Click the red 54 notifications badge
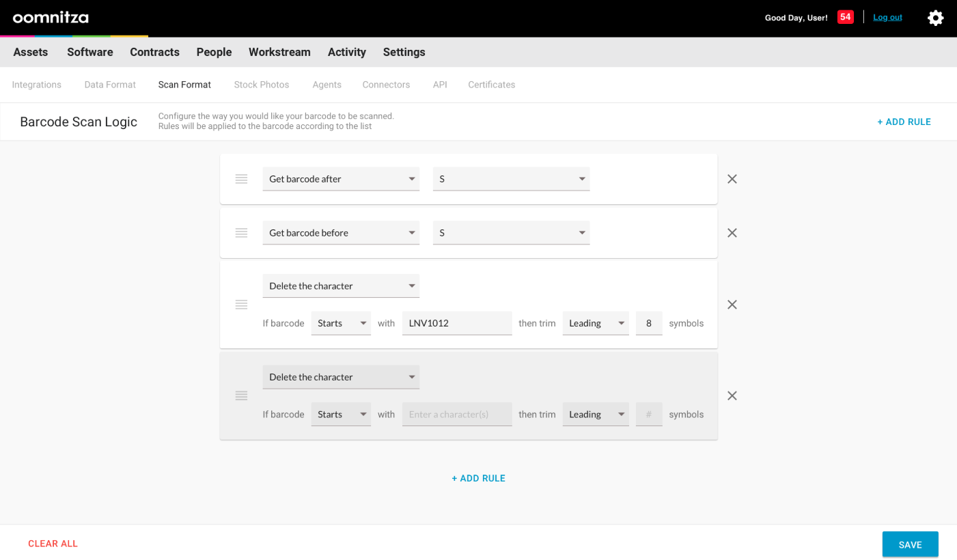 coord(845,17)
